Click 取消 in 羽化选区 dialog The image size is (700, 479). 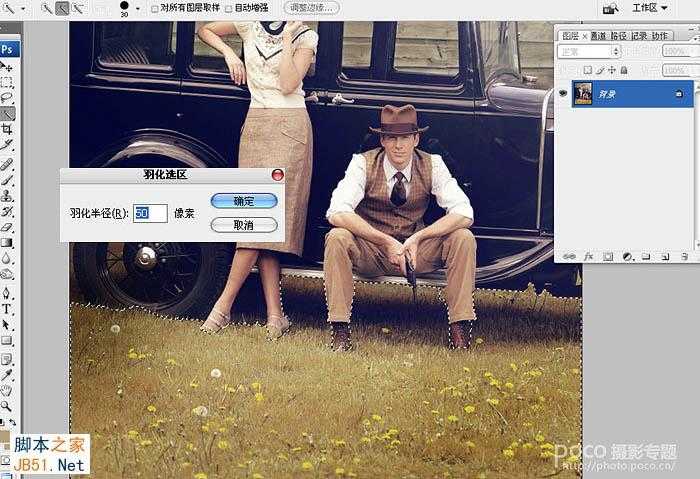click(244, 225)
